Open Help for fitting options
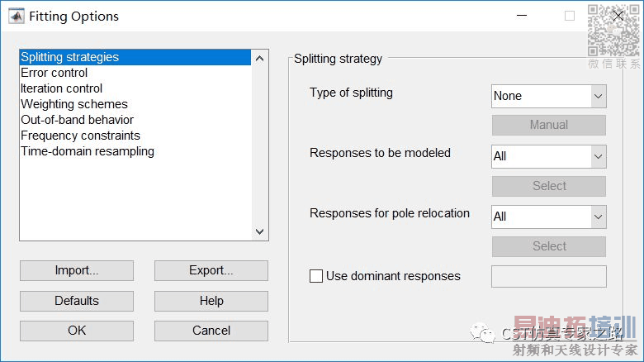Image resolution: width=644 pixels, height=362 pixels. tap(211, 301)
